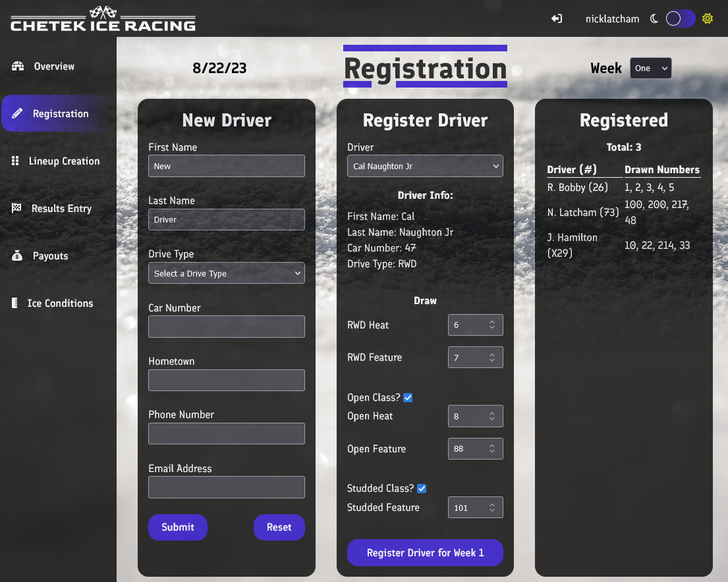Click the Results Entry checkered flag icon
This screenshot has height=582, width=728.
coord(16,208)
